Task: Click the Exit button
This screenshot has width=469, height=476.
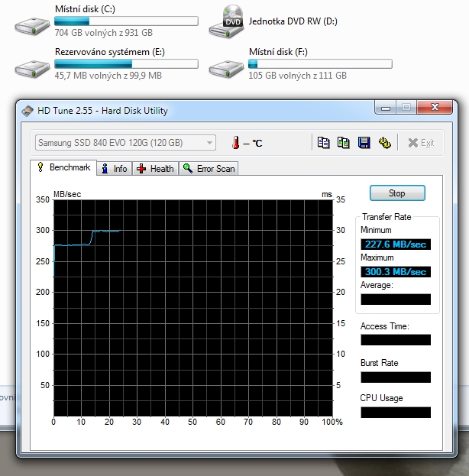Action: 420,143
